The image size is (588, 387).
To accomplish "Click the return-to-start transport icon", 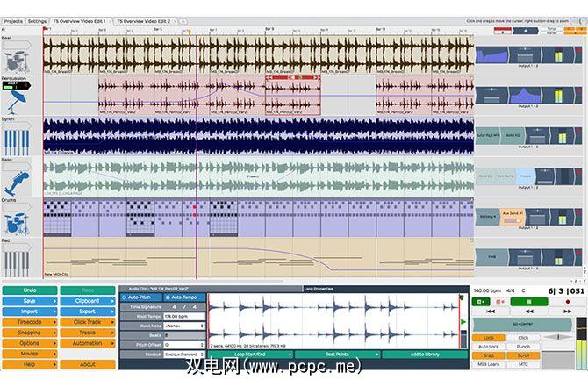I will point(490,312).
